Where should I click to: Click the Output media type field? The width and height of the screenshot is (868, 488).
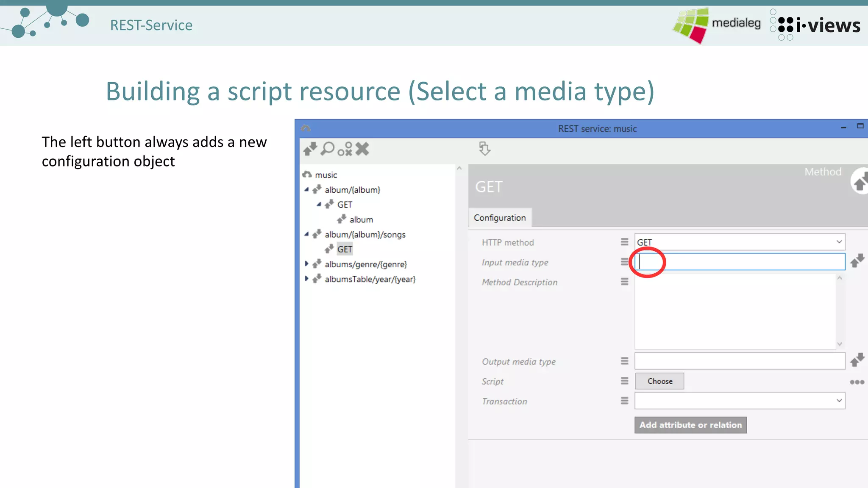click(x=740, y=361)
